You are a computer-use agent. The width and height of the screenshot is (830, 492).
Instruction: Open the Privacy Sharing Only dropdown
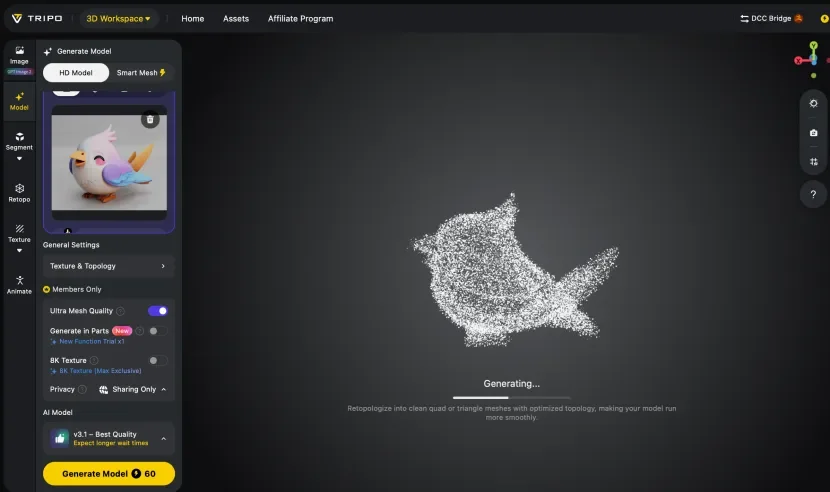click(133, 389)
